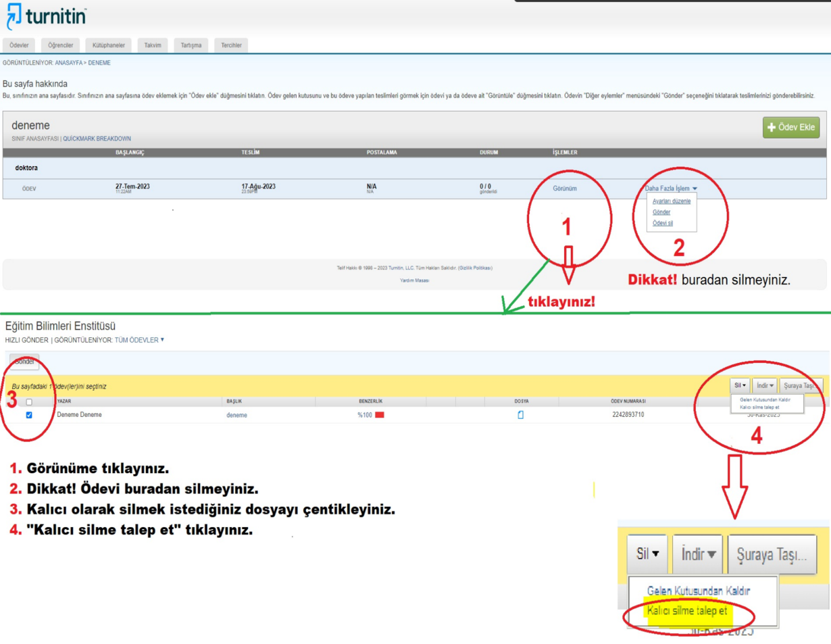Switch to the Öğrenciler tab
831x644 pixels.
(61, 45)
